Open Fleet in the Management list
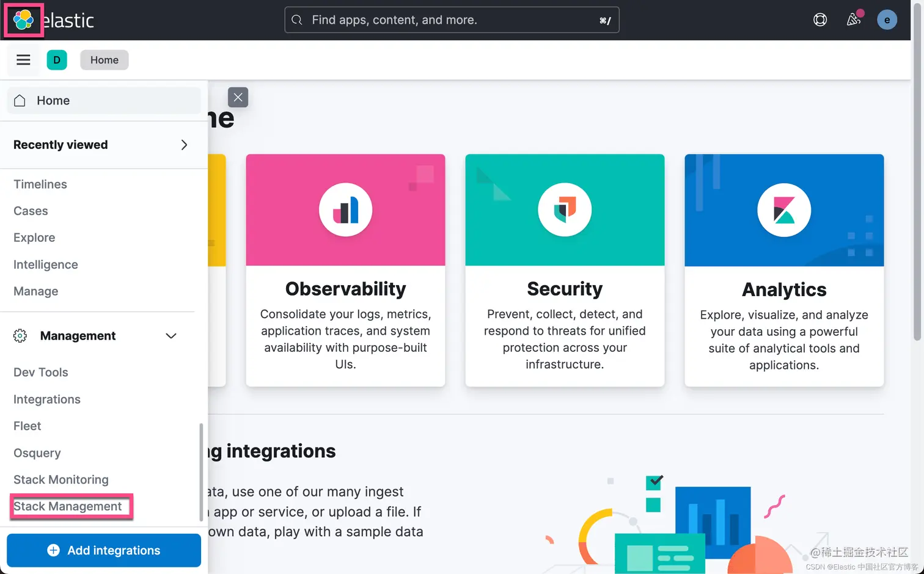Screen dimensions: 924x574 pos(28,426)
